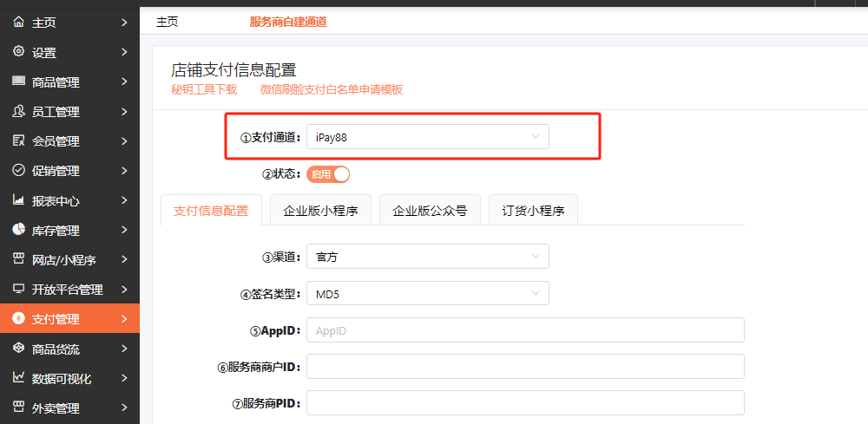Expand the 库存管理 sidebar chevron

pyautogui.click(x=124, y=230)
